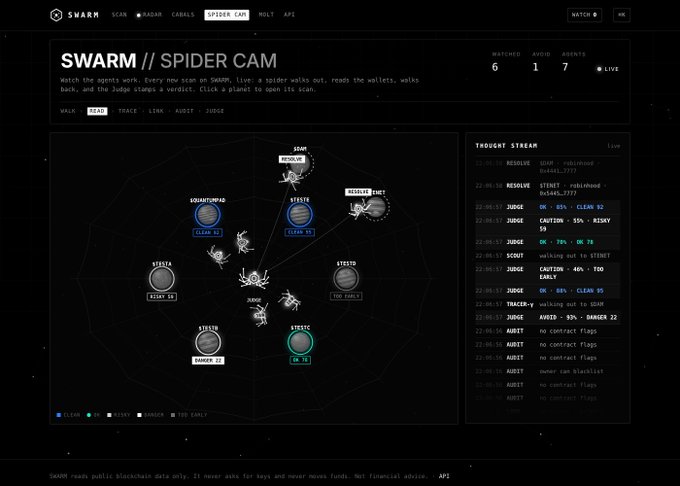Open the $TESTD planet scan
The width and height of the screenshot is (680, 486).
coord(346,278)
